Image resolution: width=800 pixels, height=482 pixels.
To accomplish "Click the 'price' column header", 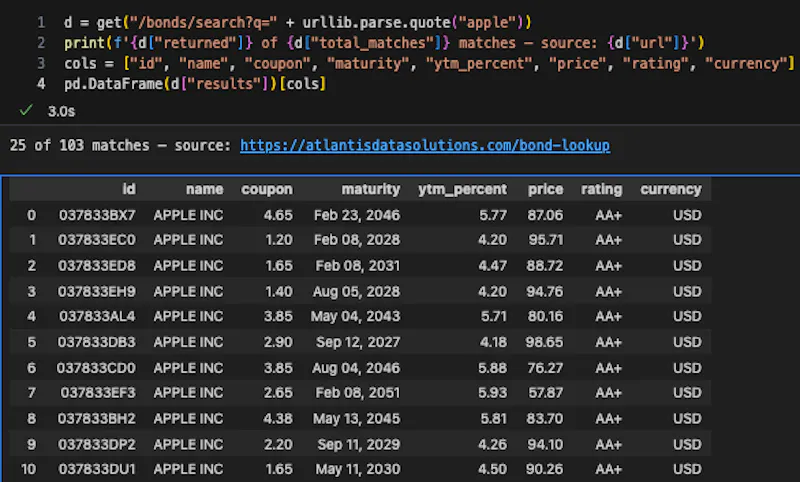I will [x=545, y=189].
